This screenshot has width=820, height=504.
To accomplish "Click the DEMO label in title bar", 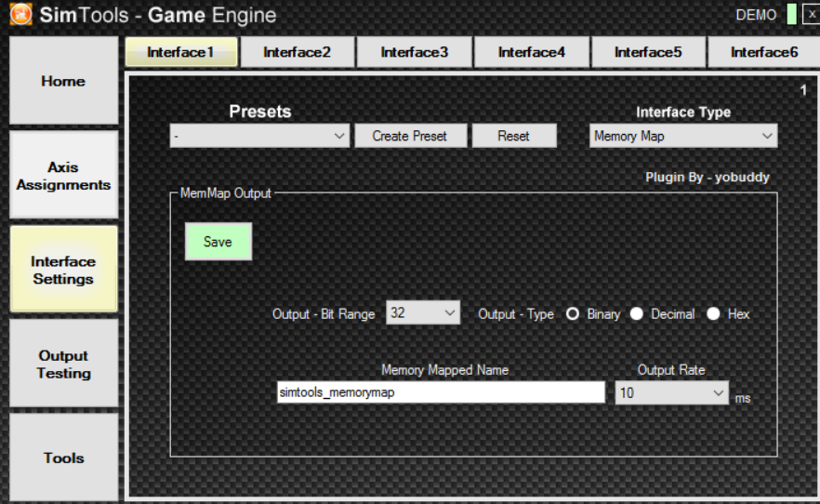I will pos(756,15).
